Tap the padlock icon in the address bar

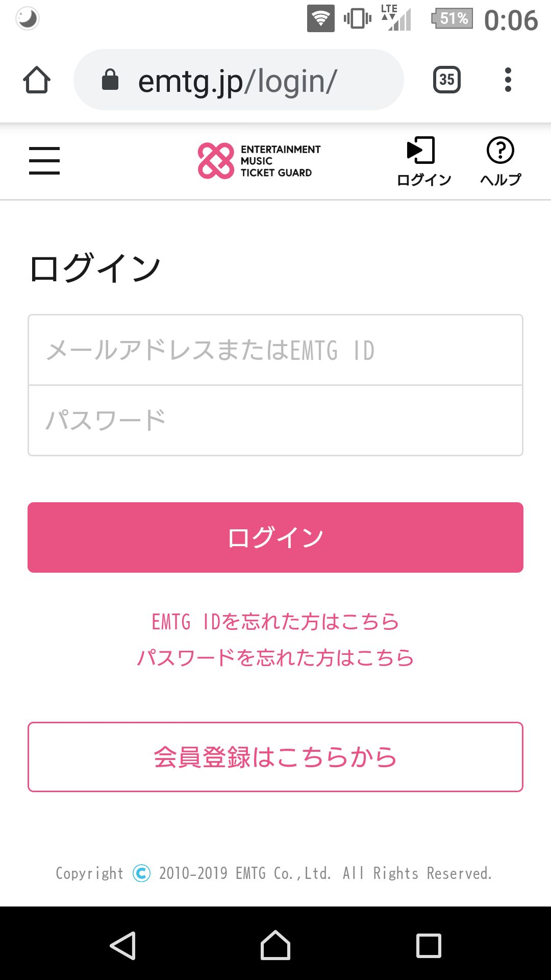coord(110,80)
